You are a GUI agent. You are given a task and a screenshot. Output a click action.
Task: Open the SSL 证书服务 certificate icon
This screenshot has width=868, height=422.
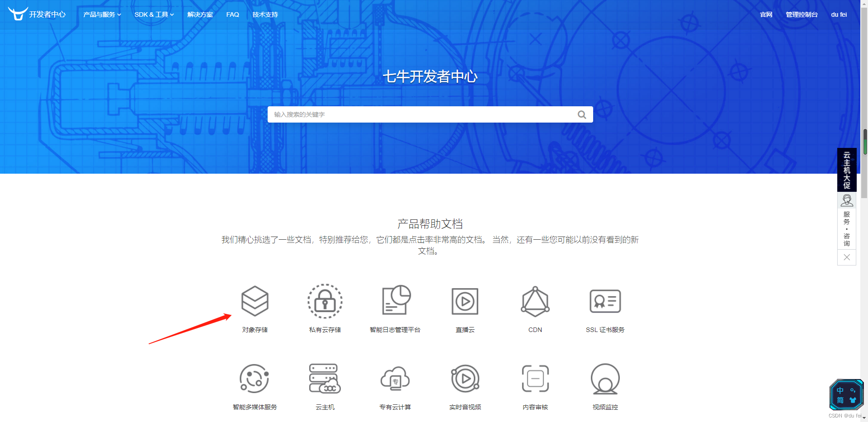pos(605,301)
